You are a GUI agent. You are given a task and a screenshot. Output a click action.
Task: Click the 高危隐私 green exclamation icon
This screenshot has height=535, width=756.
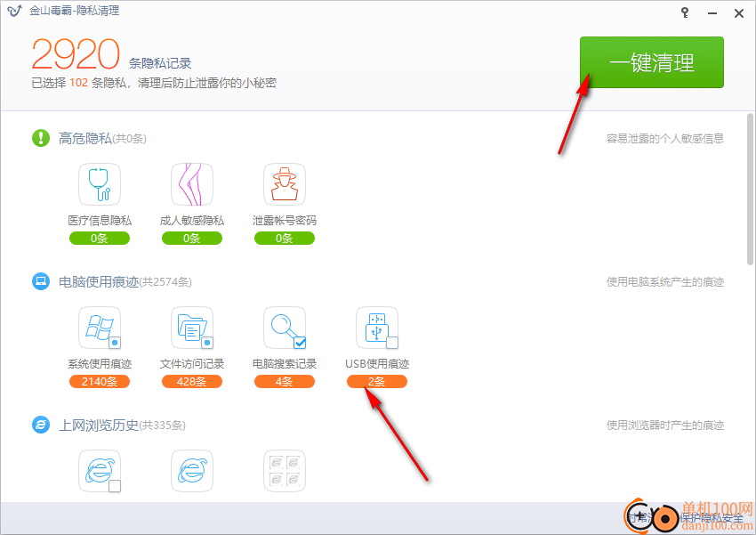(x=41, y=138)
